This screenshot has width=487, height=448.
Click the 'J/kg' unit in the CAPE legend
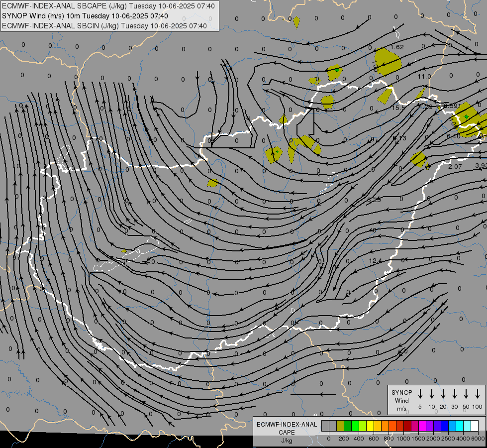287,441
